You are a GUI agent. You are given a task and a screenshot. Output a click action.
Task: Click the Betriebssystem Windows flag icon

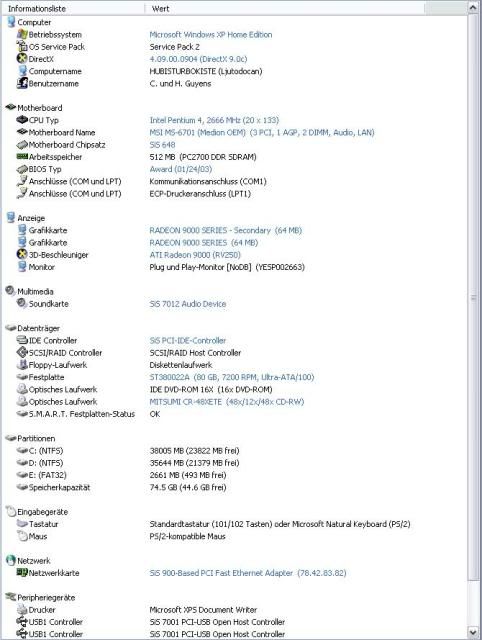coord(22,34)
